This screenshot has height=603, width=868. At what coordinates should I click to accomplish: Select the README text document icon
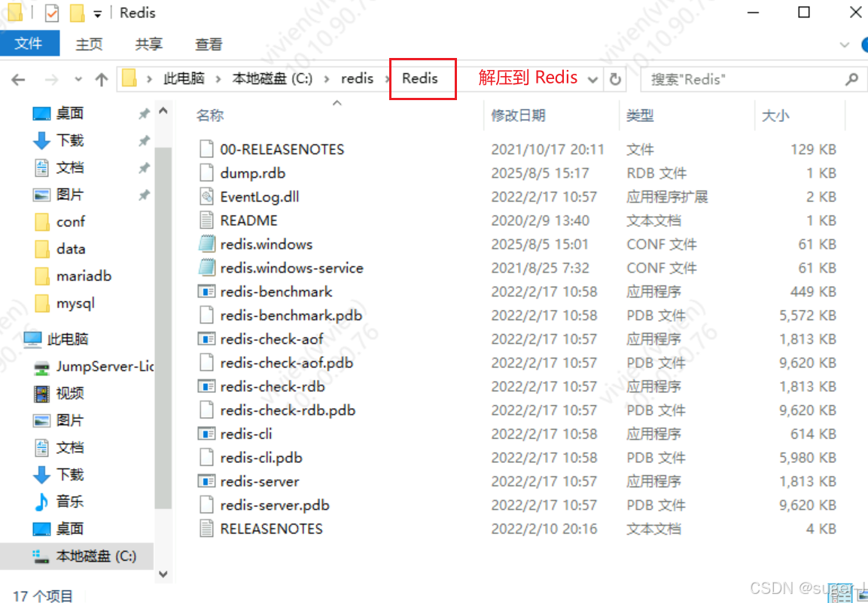(x=206, y=221)
